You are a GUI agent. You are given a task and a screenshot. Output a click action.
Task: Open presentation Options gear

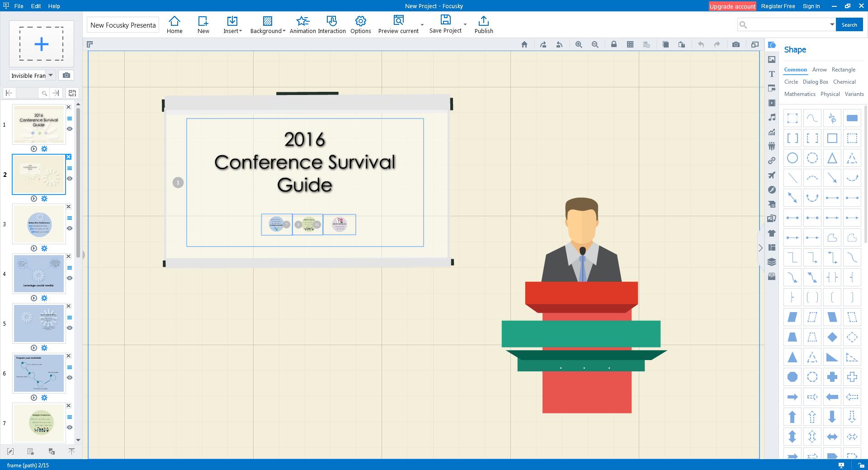(360, 25)
